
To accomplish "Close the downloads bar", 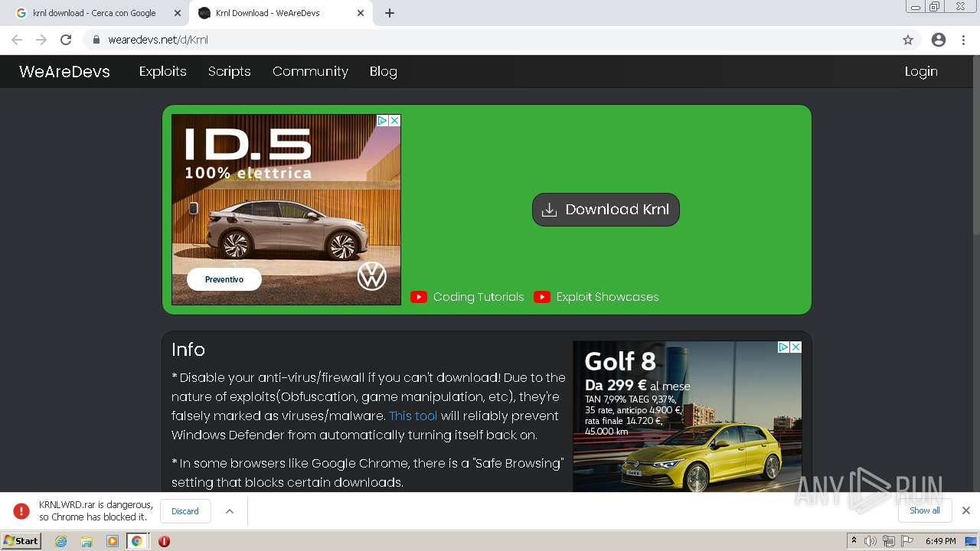I will click(966, 510).
